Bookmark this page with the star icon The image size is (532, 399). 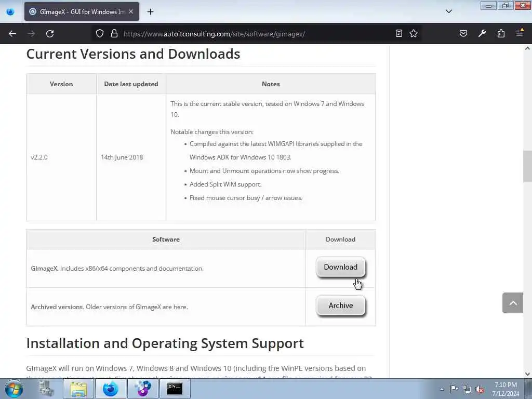[414, 33]
